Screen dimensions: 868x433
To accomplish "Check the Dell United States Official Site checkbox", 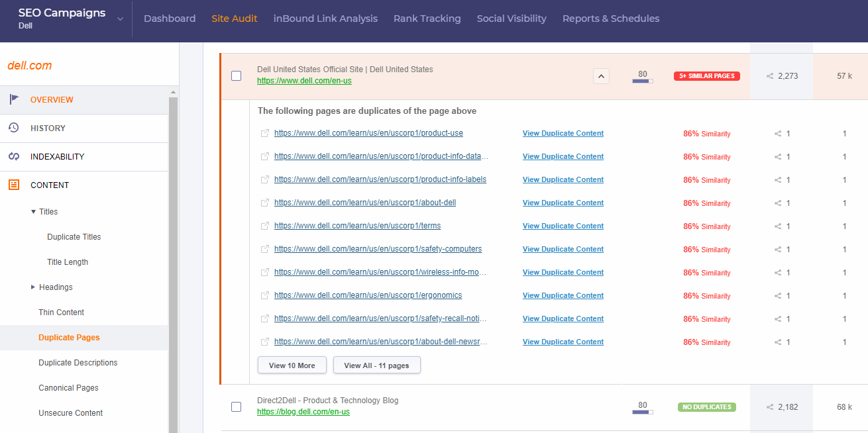I will [236, 75].
